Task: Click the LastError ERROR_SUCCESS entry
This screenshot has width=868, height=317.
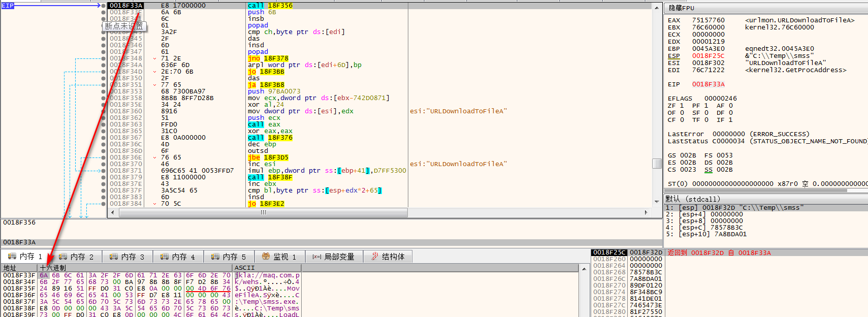Action: pyautogui.click(x=738, y=134)
